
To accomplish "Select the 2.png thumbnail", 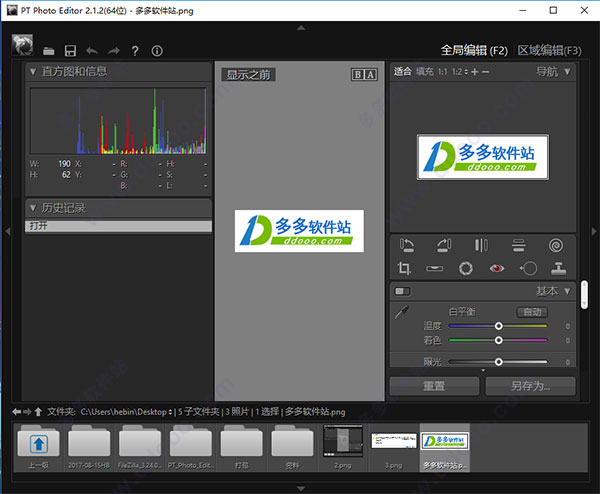I will (x=343, y=447).
